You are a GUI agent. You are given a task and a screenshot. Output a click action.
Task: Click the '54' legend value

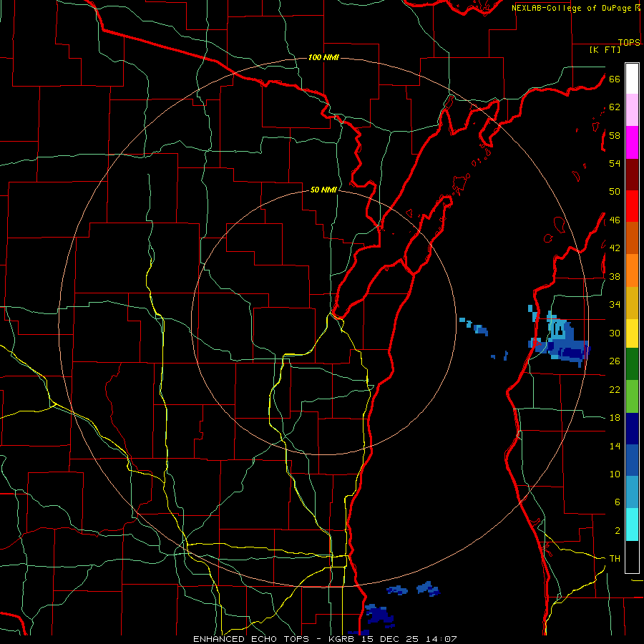(615, 163)
